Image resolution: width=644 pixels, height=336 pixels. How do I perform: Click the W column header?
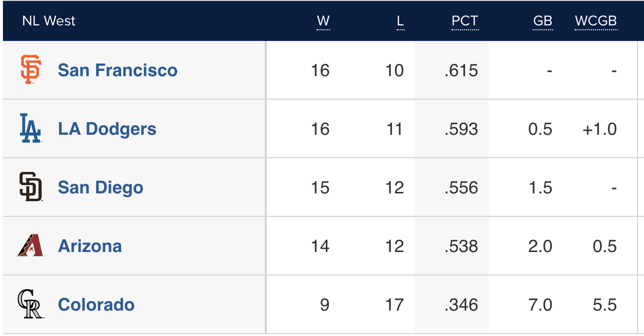pos(323,21)
